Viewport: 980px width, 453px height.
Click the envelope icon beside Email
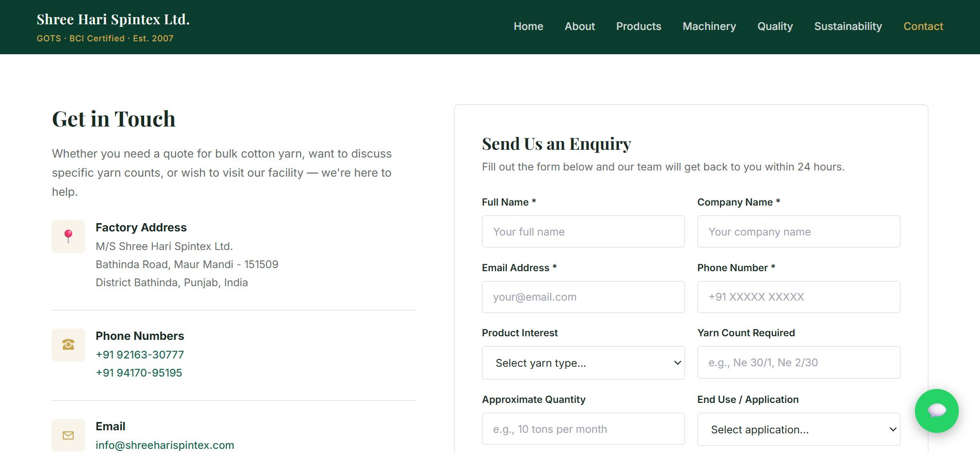[x=68, y=435]
